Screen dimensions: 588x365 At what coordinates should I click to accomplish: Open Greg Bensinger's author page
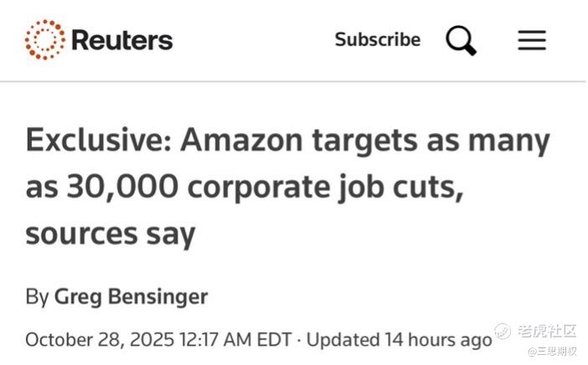(x=131, y=296)
